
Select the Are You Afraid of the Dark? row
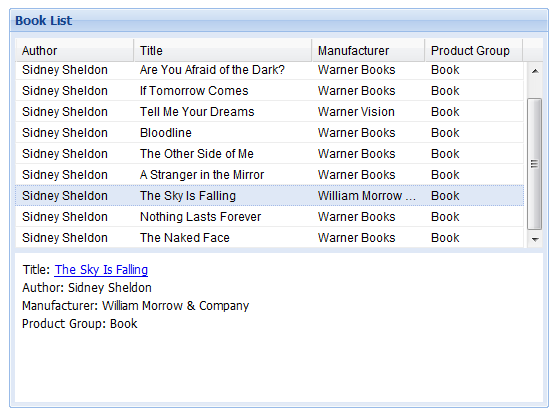[x=270, y=70]
